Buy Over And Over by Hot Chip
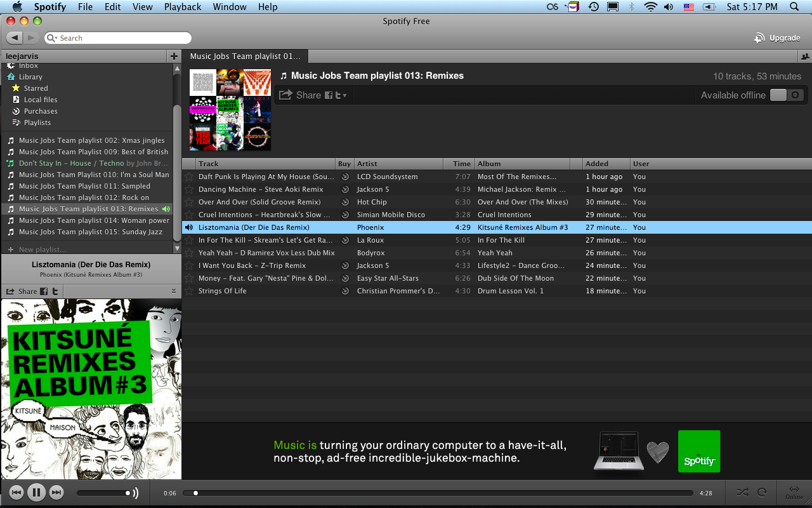The image size is (812, 508). 345,202
